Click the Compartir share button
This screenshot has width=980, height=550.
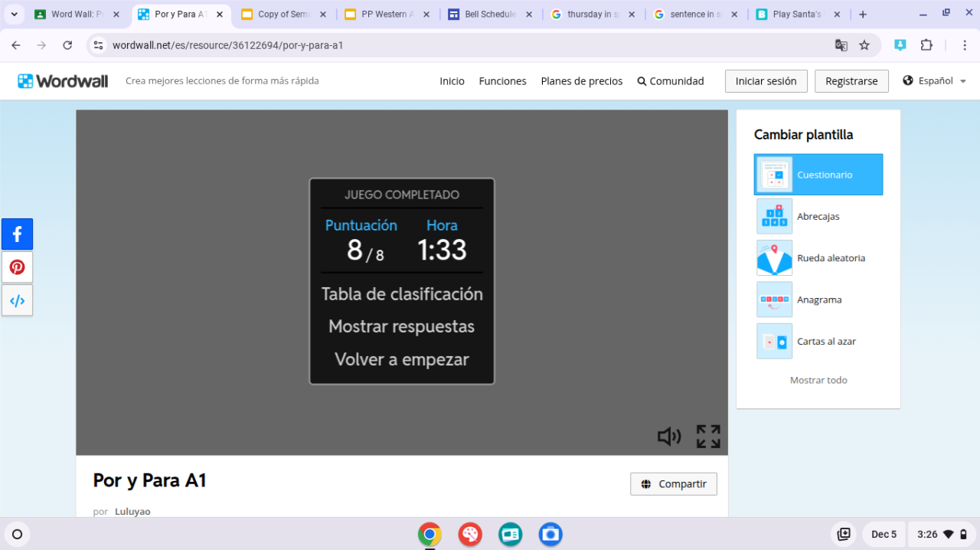point(674,484)
